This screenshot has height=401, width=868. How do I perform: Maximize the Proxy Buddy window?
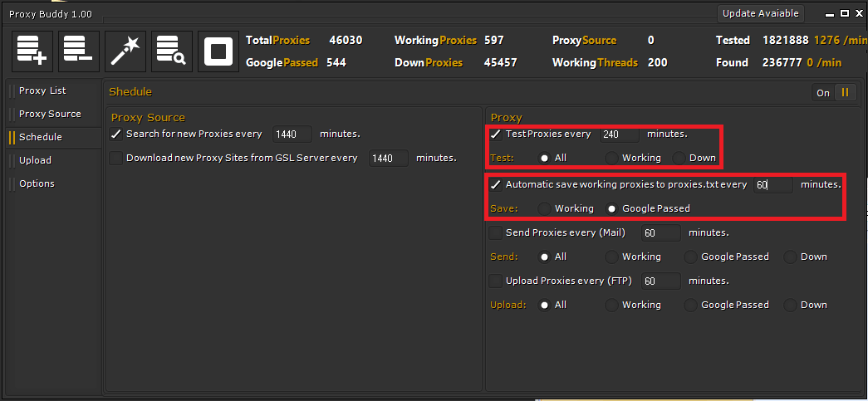pos(844,13)
